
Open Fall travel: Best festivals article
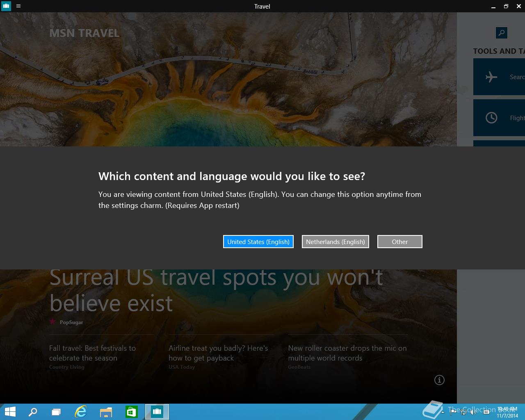pos(92,353)
